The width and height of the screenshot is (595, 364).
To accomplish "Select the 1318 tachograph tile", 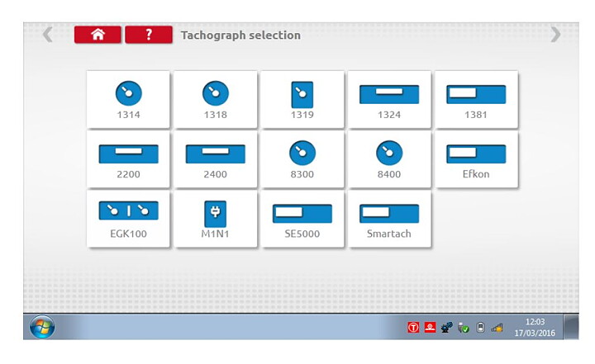I will [215, 99].
